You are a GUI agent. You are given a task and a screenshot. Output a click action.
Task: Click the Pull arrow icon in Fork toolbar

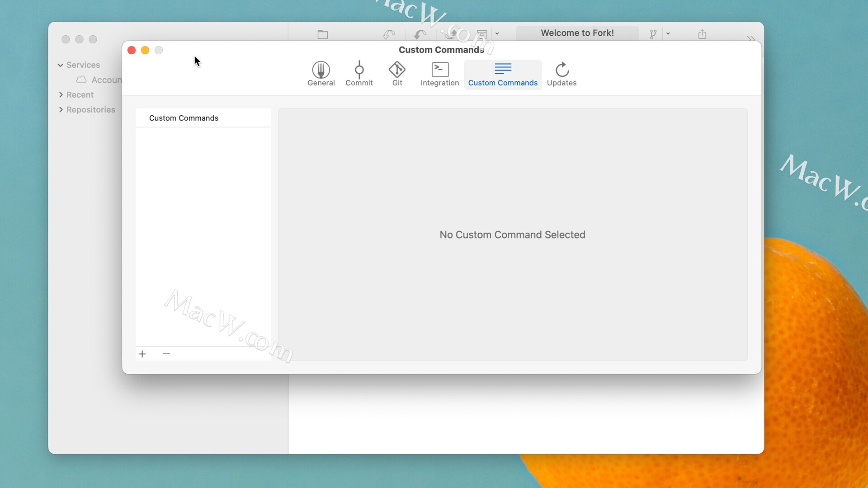pyautogui.click(x=420, y=34)
